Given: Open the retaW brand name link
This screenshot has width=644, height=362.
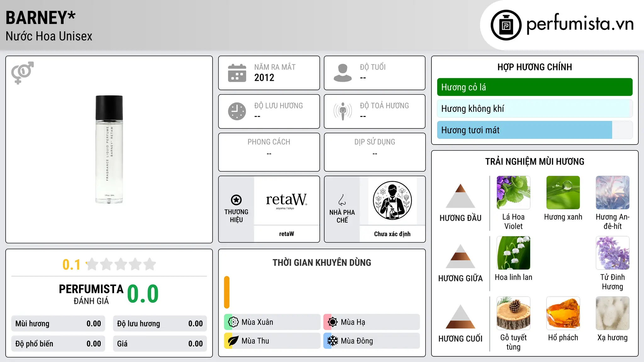Looking at the screenshot, I should [286, 234].
